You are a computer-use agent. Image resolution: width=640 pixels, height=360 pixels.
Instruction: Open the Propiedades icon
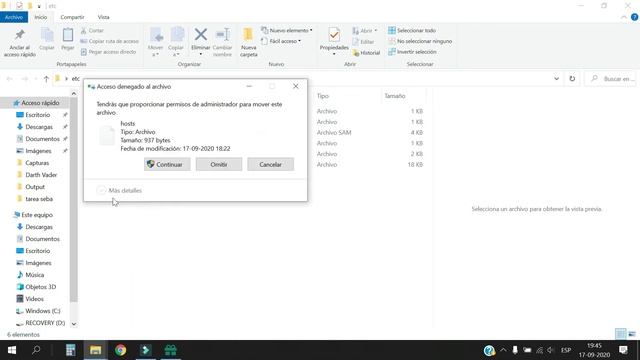pos(334,36)
